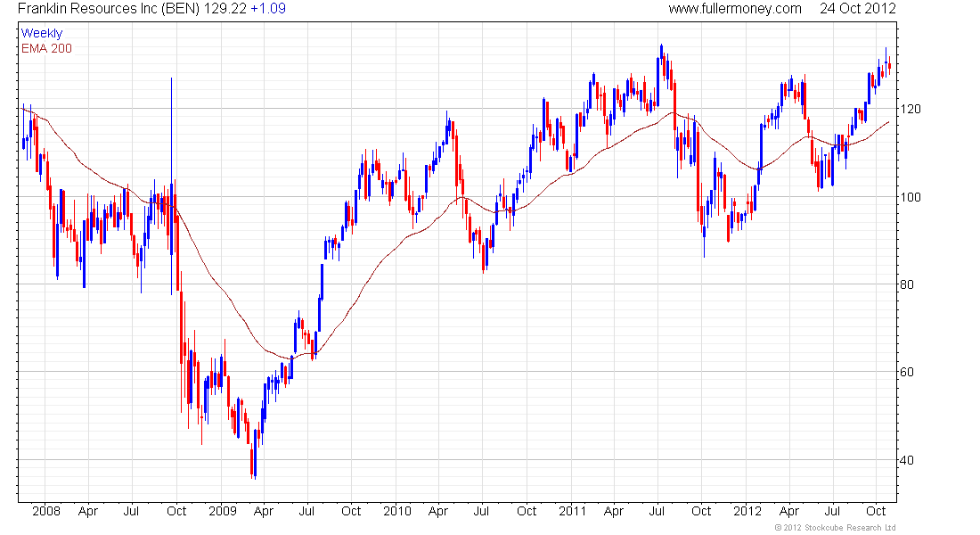Viewport: 980px width, 535px height.
Task: Click the 'Weekly' legend label
Action: point(42,33)
